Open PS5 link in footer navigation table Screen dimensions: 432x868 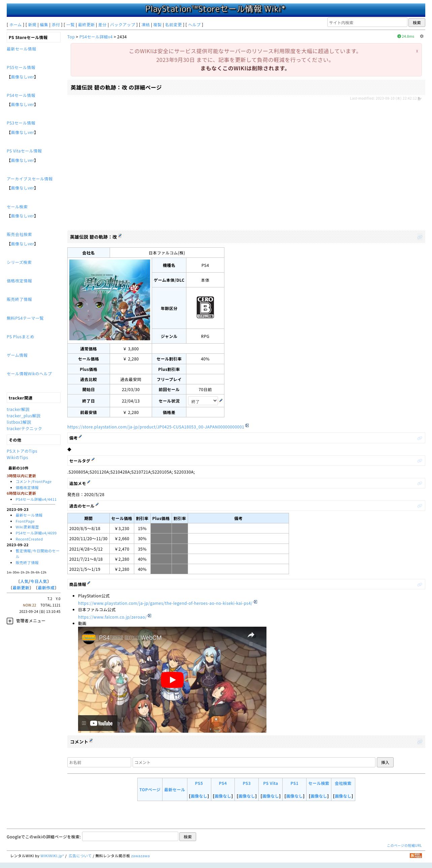[x=199, y=783]
